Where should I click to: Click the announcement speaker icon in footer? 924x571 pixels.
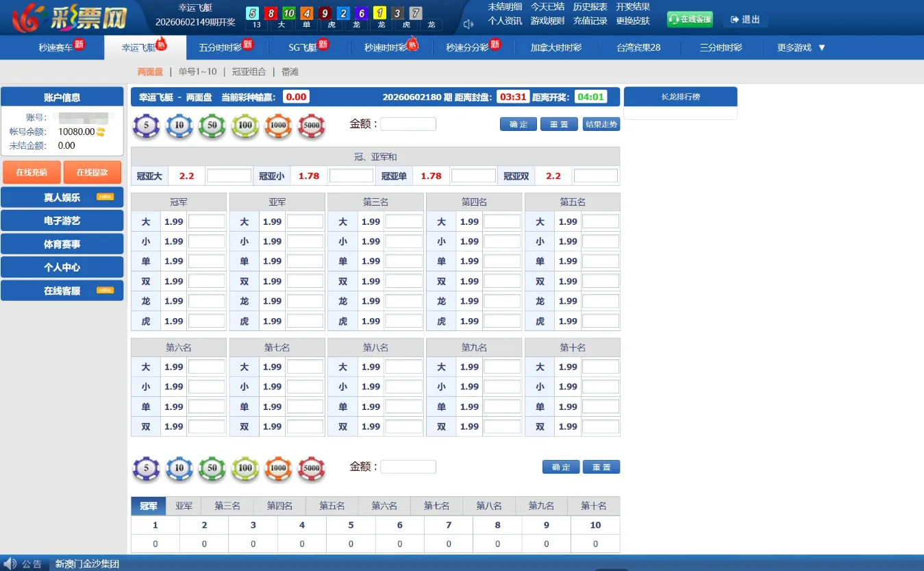pos(10,563)
